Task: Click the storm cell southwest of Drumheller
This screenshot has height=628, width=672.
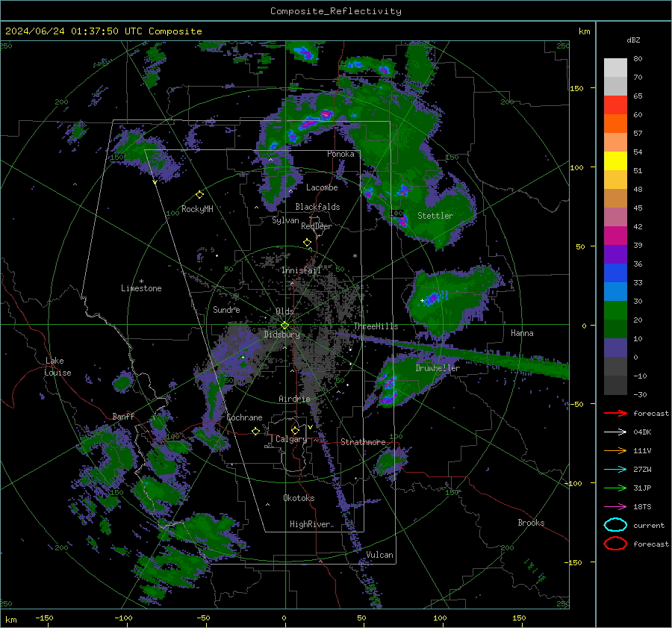Action: click(x=388, y=390)
